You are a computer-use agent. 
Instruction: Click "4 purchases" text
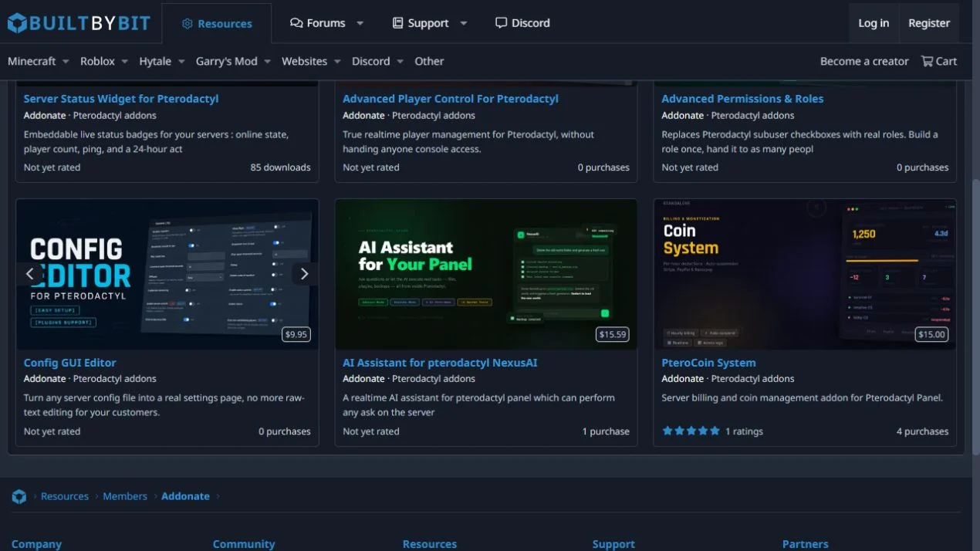click(922, 431)
